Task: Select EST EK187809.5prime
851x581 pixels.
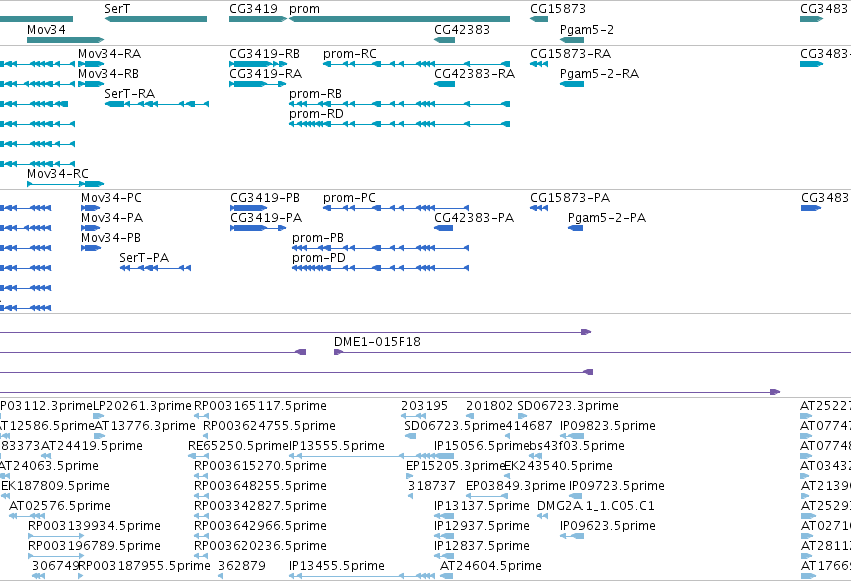Action: tap(5, 496)
